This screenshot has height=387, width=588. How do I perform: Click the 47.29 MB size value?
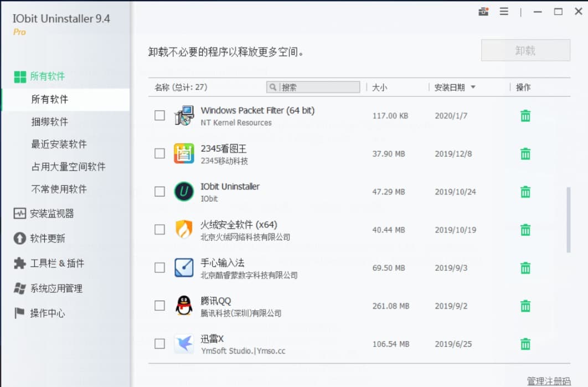pos(389,192)
